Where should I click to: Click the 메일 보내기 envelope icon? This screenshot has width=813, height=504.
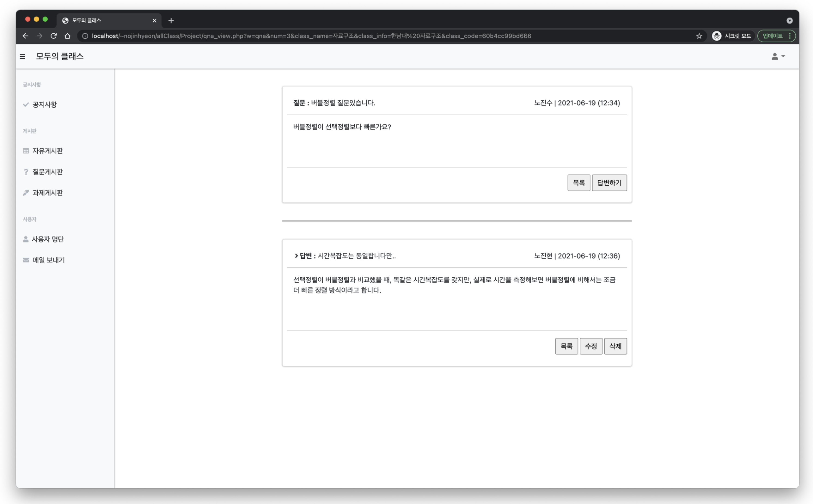pos(26,260)
